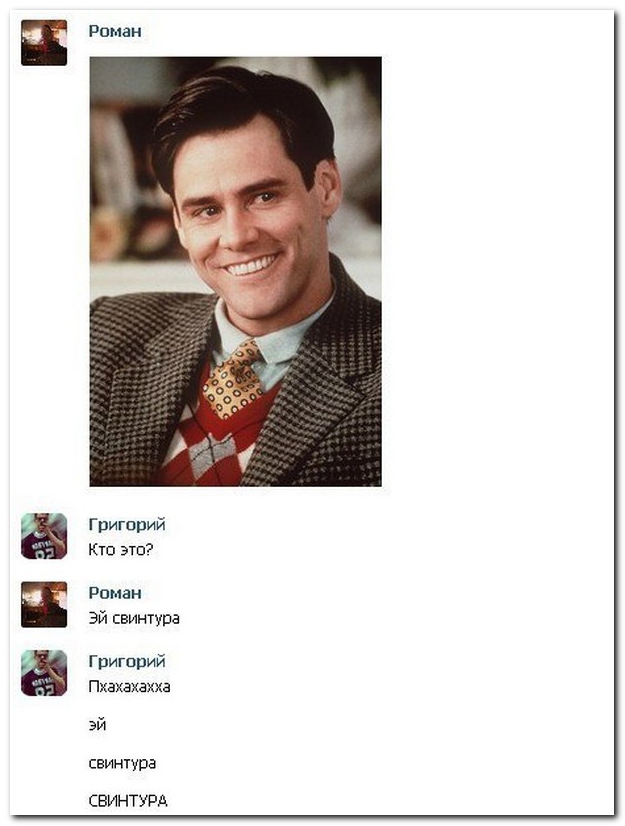Open Роман's profile name above the photo
This screenshot has height=826, width=625.
click(x=115, y=31)
